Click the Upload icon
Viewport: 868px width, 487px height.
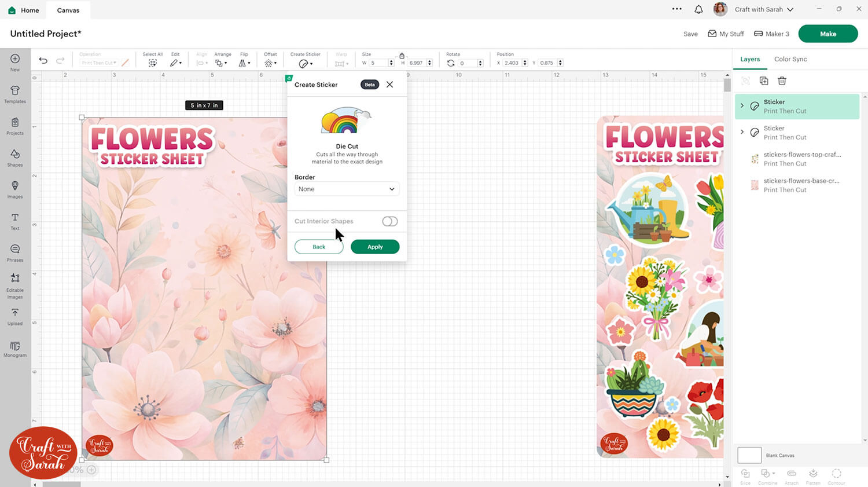click(15, 316)
